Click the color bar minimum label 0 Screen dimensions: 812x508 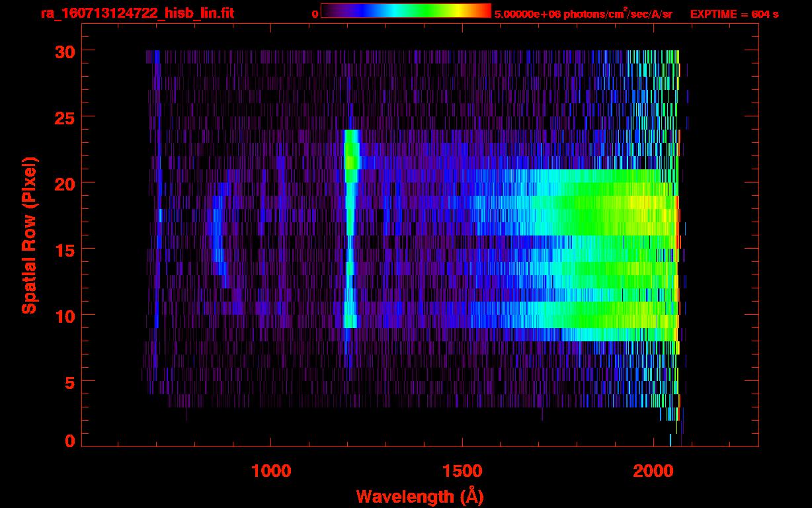[315, 14]
